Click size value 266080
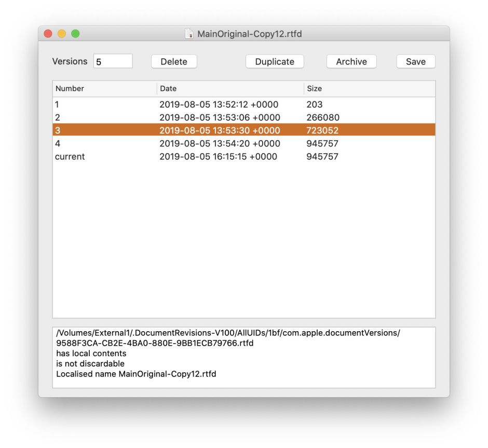Viewport: 488px width, 448px height. pyautogui.click(x=322, y=117)
